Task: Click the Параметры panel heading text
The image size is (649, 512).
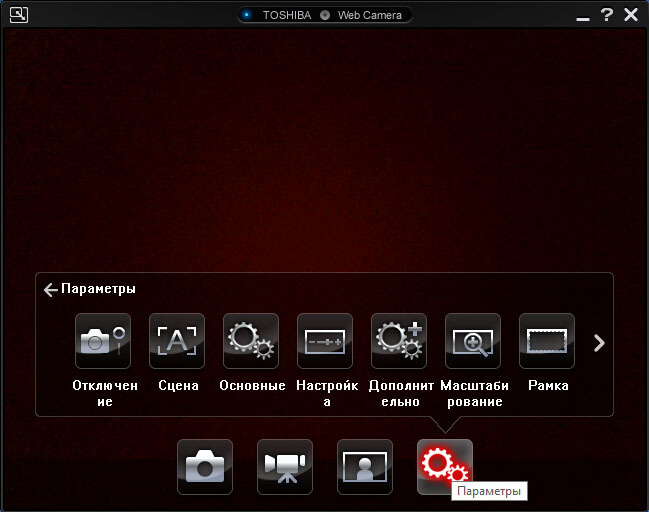Action: pos(99,288)
